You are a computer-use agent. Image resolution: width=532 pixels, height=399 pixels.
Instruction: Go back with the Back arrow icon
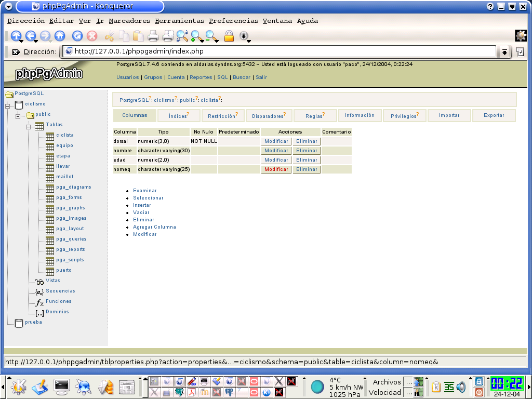[x=31, y=36]
